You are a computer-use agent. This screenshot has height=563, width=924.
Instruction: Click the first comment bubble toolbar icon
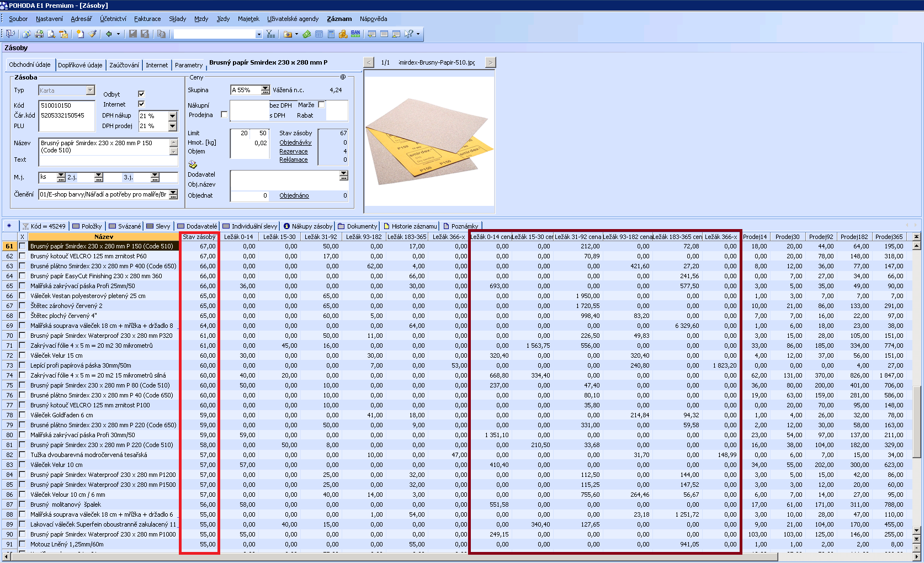point(372,34)
